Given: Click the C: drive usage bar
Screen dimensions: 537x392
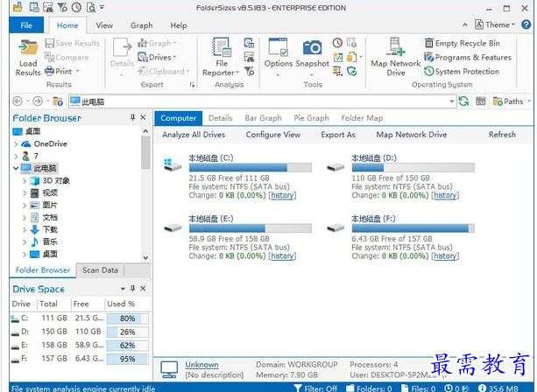Looking at the screenshot, I should click(x=251, y=168).
